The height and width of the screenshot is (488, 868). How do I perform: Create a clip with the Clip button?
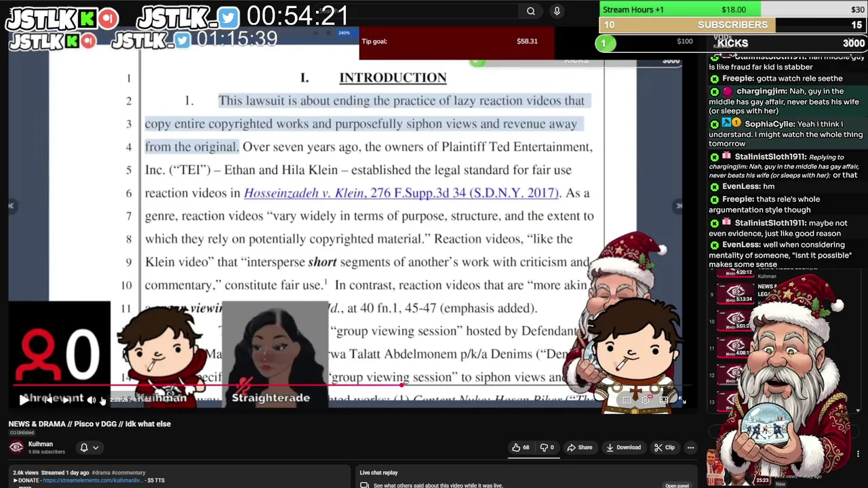tap(665, 447)
